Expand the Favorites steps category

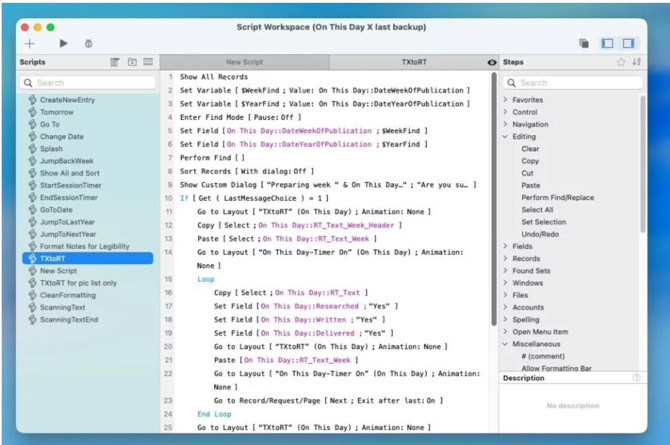506,100
